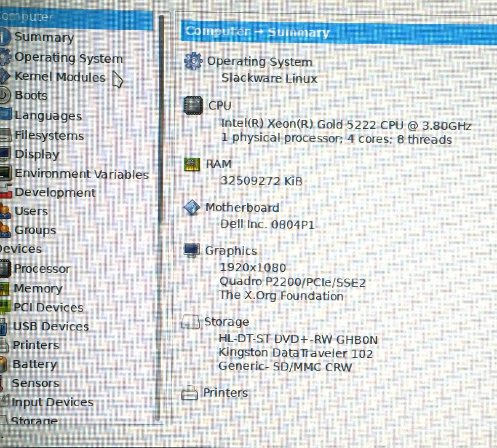Image resolution: width=497 pixels, height=448 pixels.
Task: Click the 1920x1080 resolution text
Action: point(253,267)
